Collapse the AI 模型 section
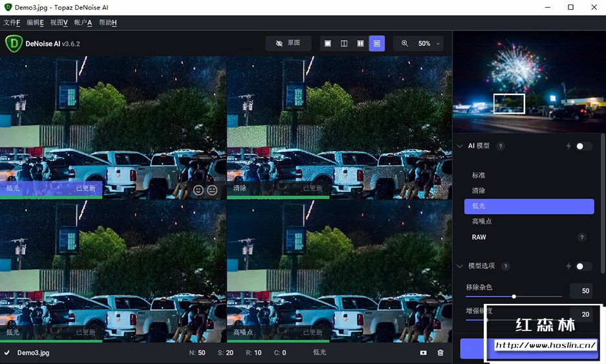Screen dimensions: 606x364 tap(460, 146)
